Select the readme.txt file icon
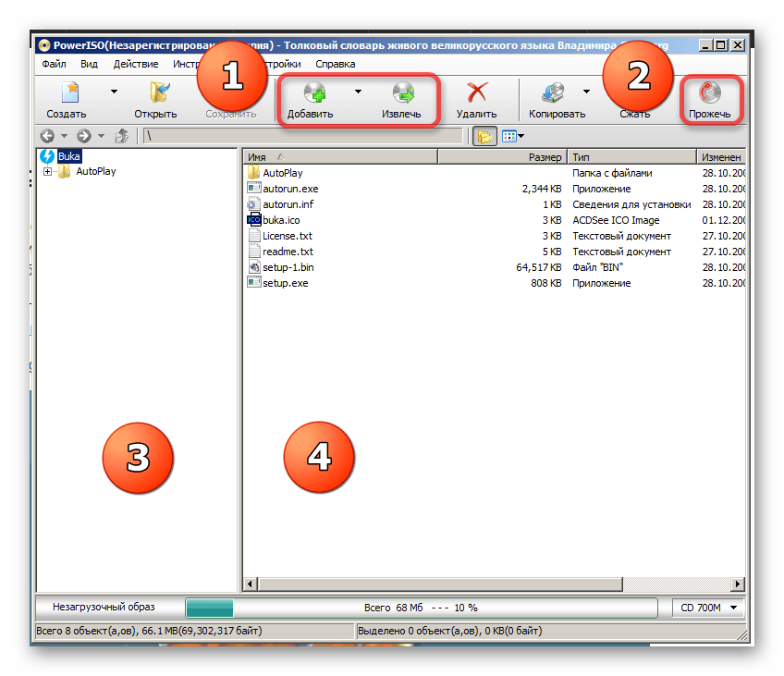The image size is (784, 676). [254, 252]
